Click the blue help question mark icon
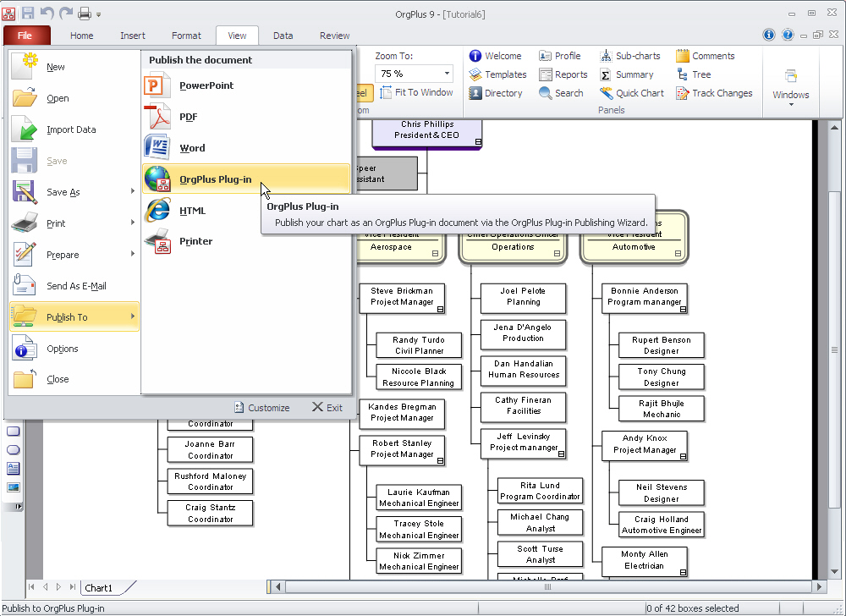This screenshot has width=846, height=616. pyautogui.click(x=788, y=35)
